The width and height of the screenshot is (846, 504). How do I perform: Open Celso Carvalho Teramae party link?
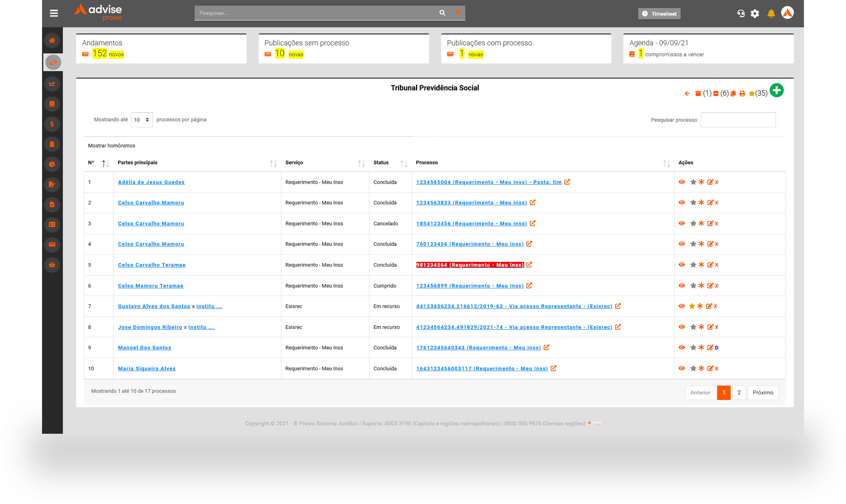pos(152,265)
